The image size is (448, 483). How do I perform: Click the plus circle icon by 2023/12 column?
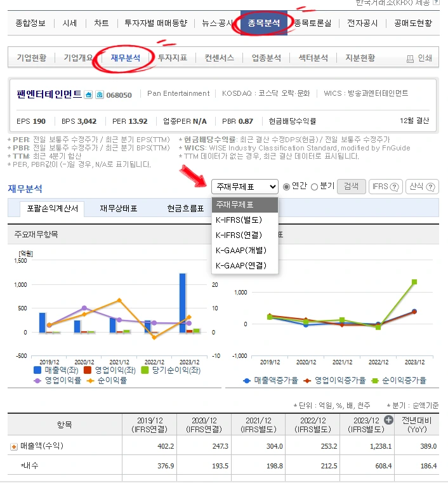click(388, 420)
